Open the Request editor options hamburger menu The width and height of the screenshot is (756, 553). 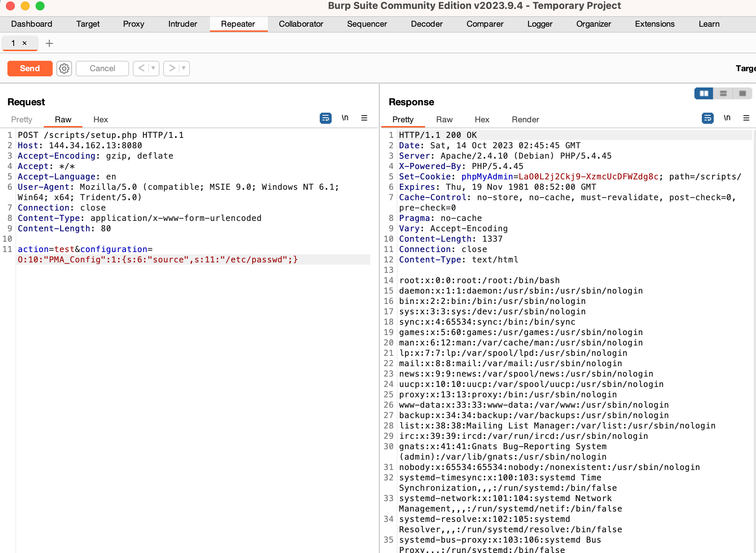364,118
